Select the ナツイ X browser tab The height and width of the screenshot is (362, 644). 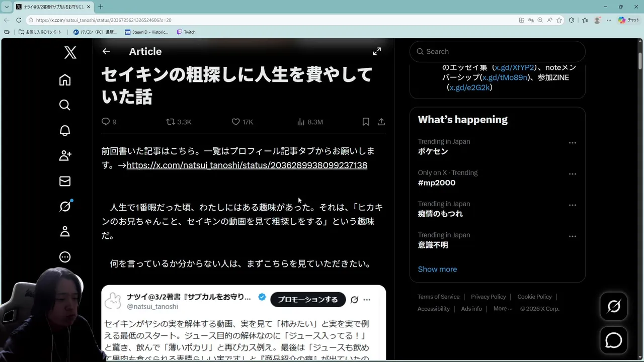click(53, 7)
